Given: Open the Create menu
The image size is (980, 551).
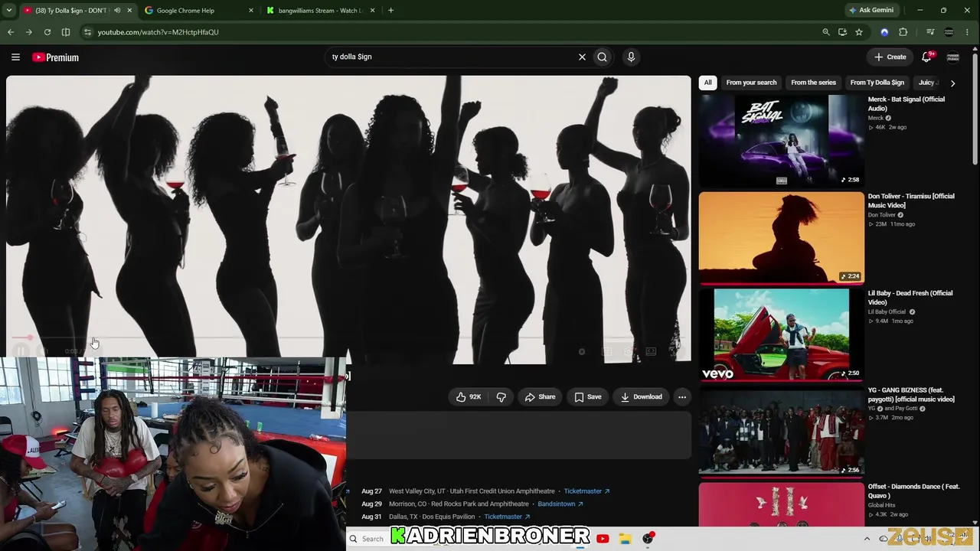Looking at the screenshot, I should tap(890, 57).
